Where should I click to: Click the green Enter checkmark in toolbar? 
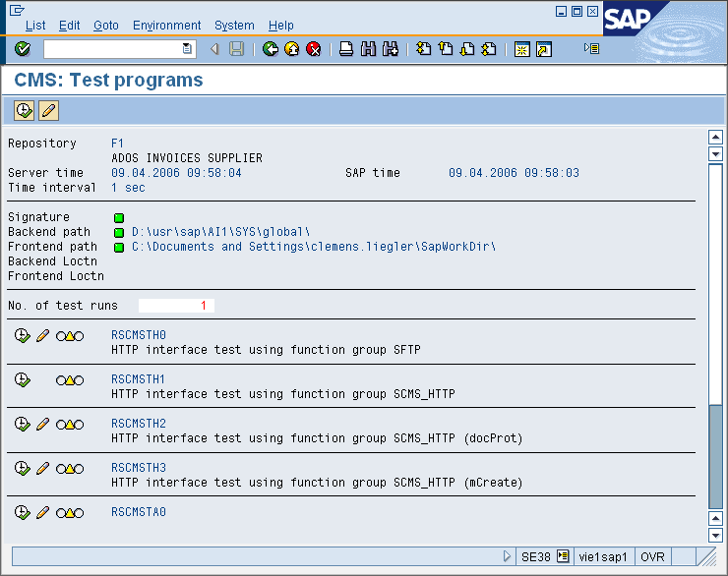tap(23, 49)
